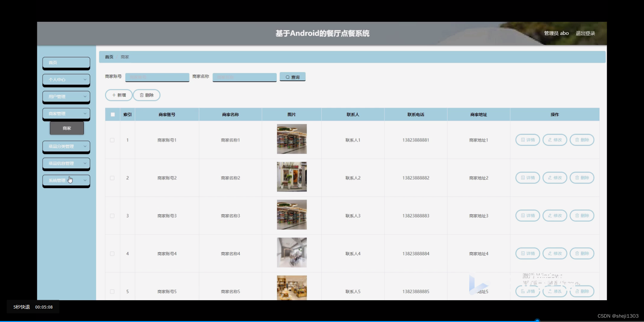
Task: Click 退出登录 to log out
Action: (x=585, y=33)
